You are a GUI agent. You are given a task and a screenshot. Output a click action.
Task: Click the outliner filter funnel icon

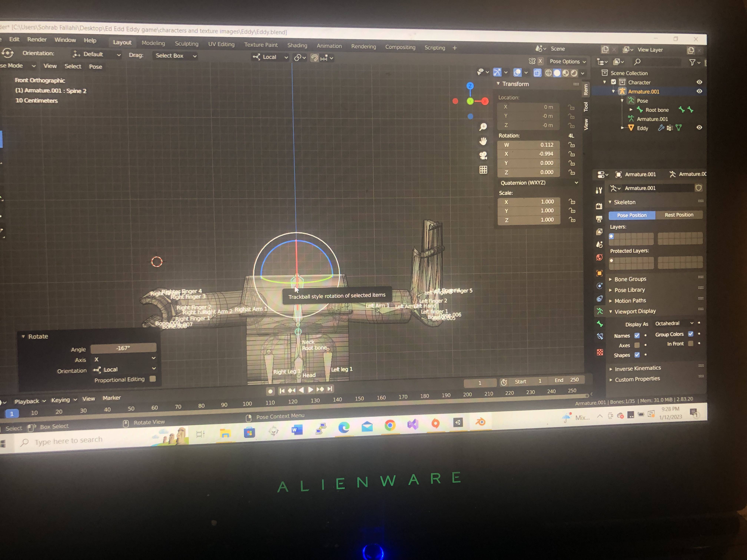point(692,62)
